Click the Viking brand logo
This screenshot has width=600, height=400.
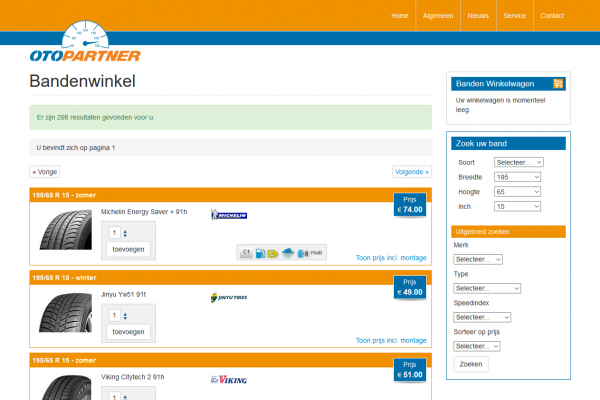point(229,380)
